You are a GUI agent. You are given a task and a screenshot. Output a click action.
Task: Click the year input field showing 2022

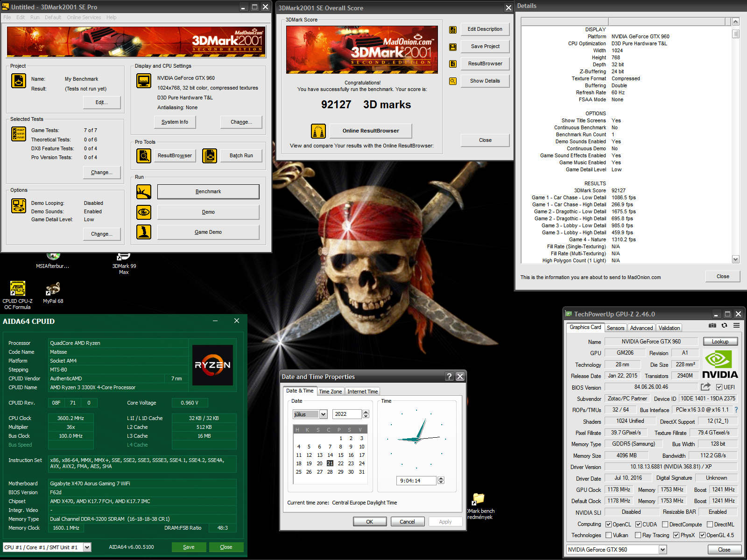coord(347,414)
